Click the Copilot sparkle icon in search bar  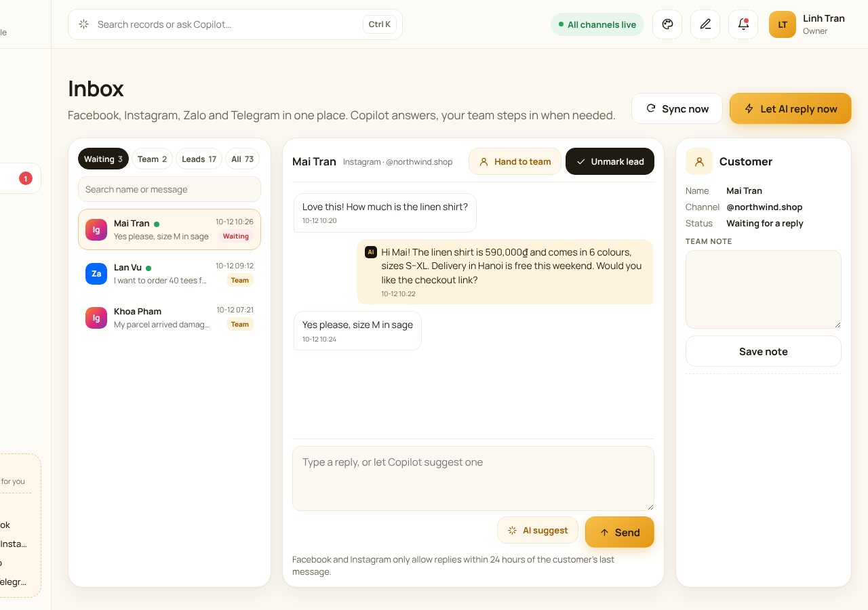tap(84, 24)
